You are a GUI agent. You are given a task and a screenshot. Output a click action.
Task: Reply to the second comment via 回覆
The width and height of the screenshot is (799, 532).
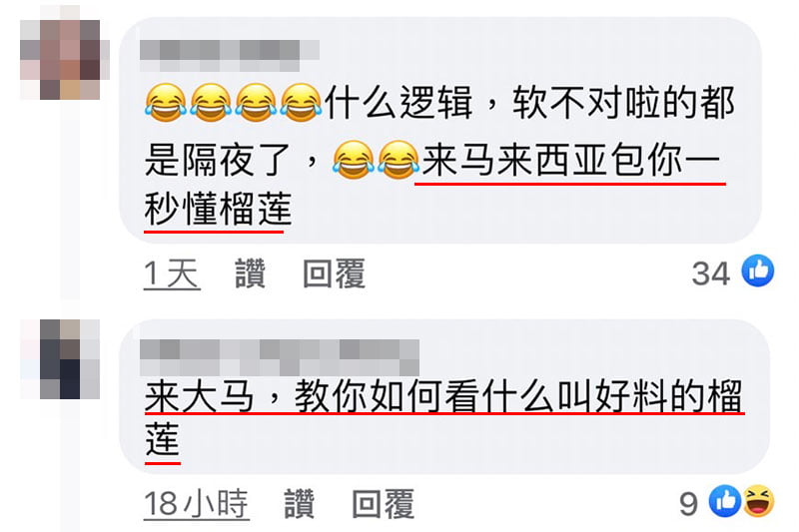pos(384,503)
